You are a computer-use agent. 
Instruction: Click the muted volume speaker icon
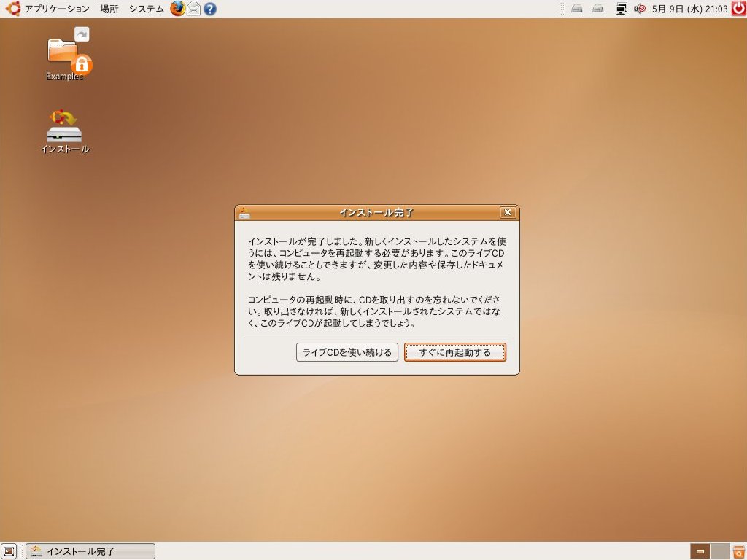(x=640, y=9)
